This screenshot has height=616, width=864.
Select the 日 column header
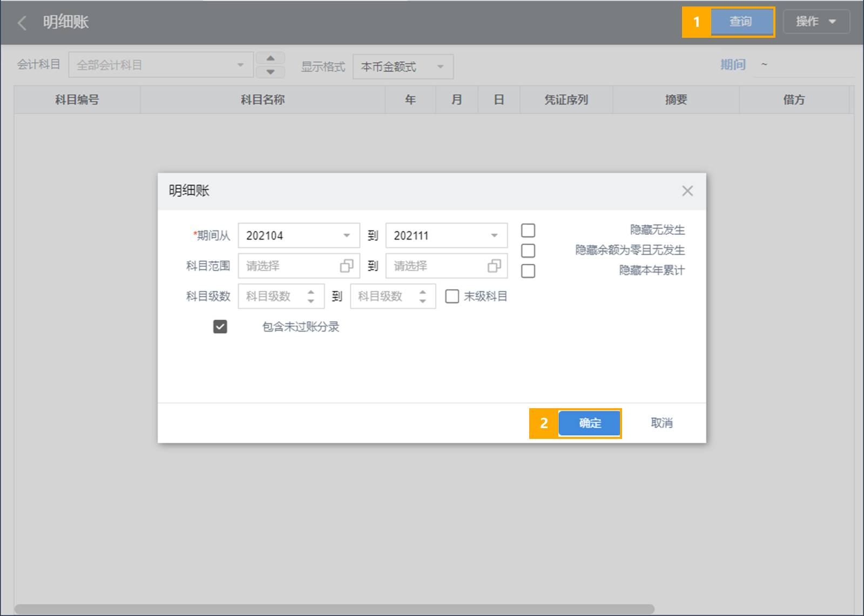pos(499,99)
